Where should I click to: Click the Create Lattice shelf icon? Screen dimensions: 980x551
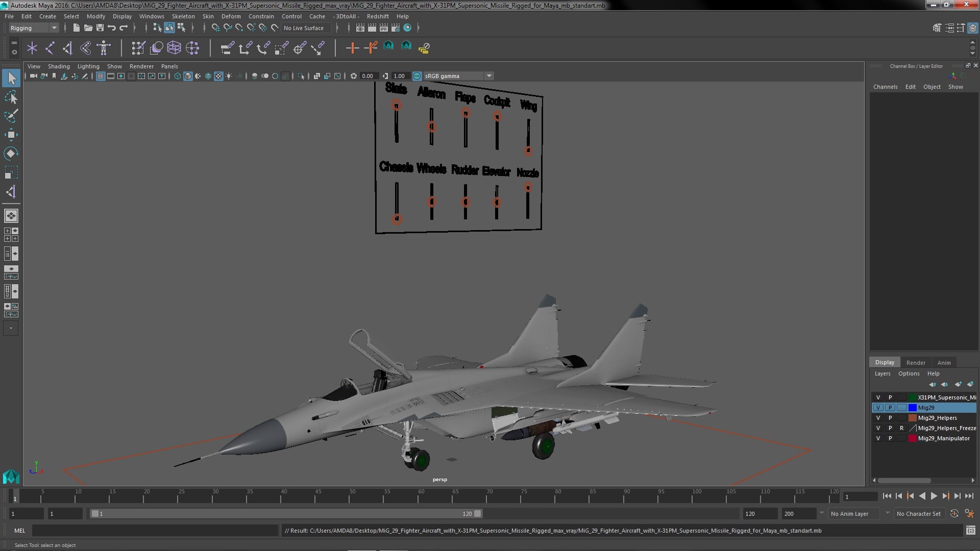pyautogui.click(x=174, y=48)
